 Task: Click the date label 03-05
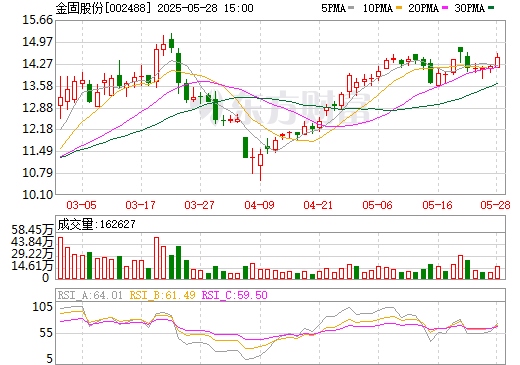pyautogui.click(x=81, y=205)
